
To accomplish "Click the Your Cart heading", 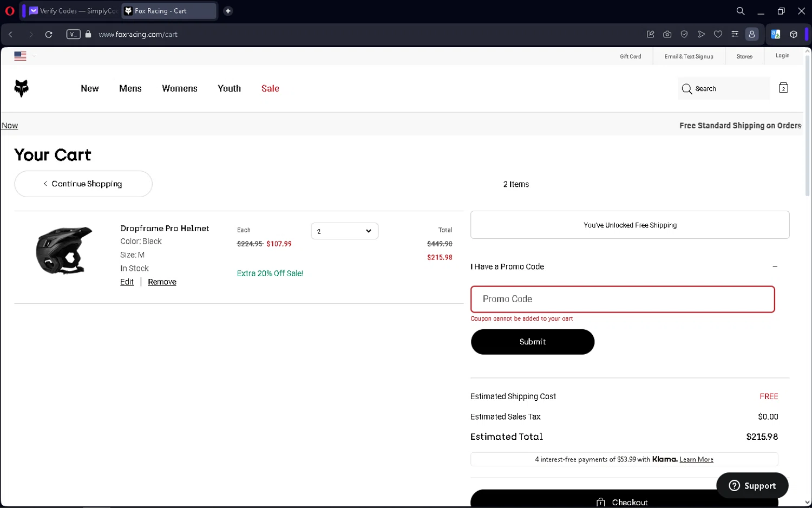I will (53, 155).
